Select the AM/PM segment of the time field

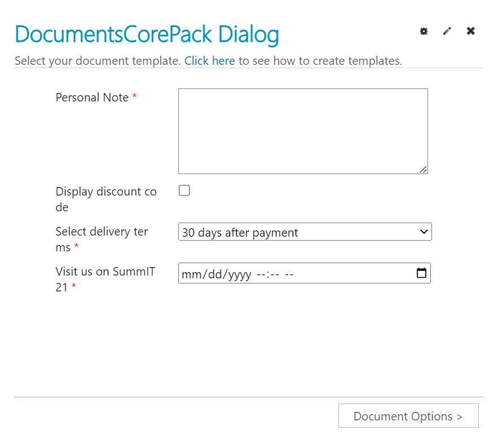289,274
